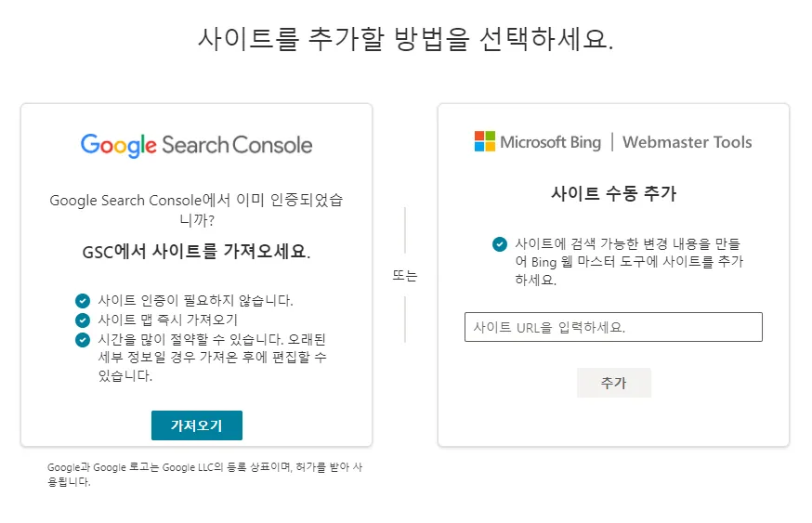Click checkmark icon beside 사이트 맵 즉시 가져오기

(83, 320)
